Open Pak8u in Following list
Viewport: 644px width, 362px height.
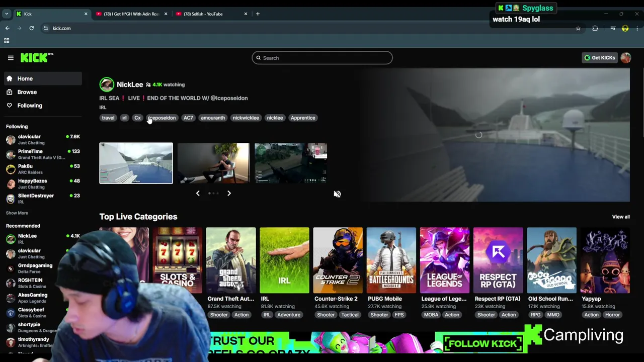click(x=43, y=169)
